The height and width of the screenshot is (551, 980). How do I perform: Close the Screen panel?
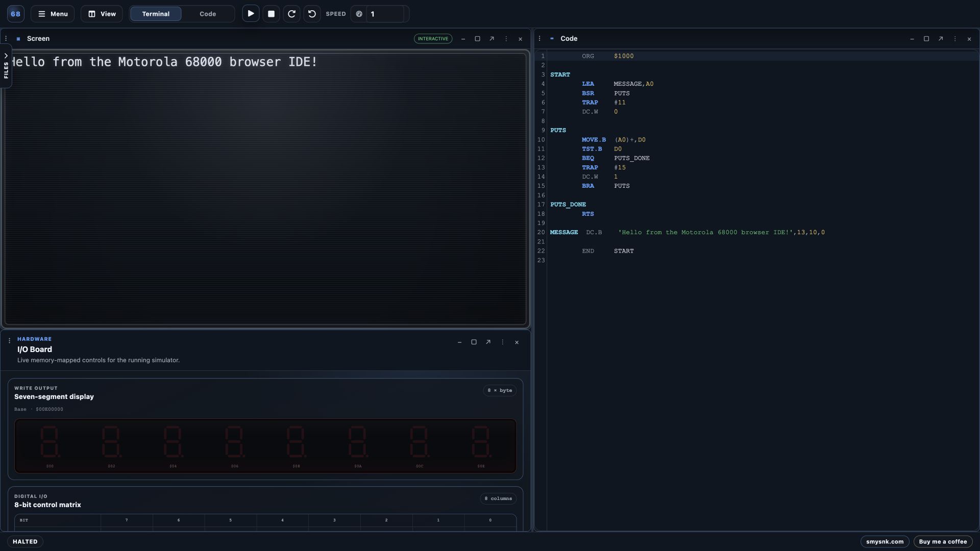click(520, 39)
